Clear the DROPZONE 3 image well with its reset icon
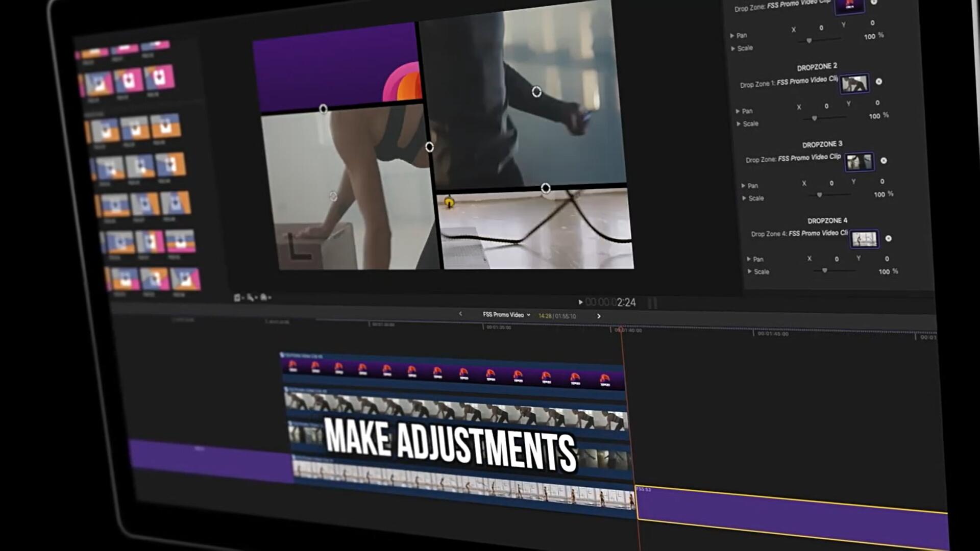The height and width of the screenshot is (551, 980). pyautogui.click(x=884, y=161)
